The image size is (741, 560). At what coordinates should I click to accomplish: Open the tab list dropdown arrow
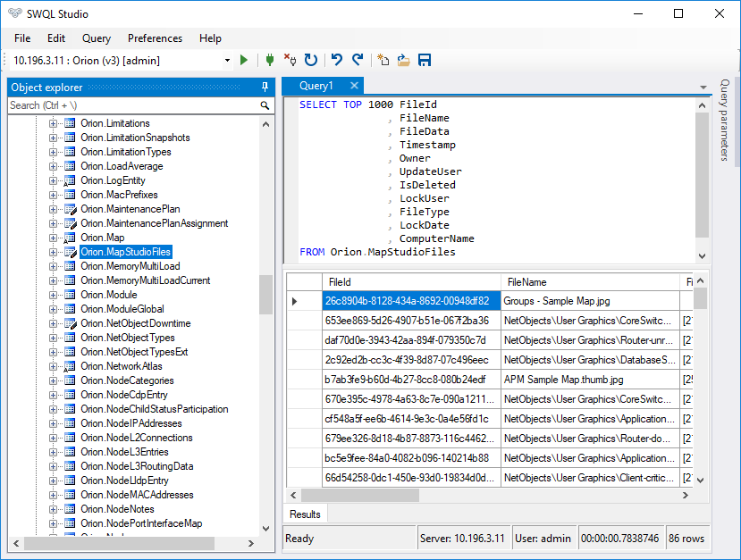[x=703, y=88]
